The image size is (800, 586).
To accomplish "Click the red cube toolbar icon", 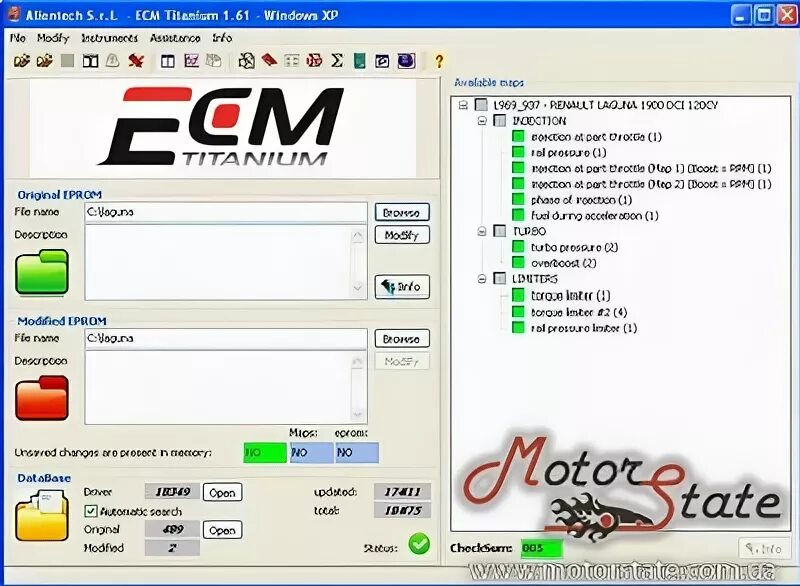I will pos(314,61).
